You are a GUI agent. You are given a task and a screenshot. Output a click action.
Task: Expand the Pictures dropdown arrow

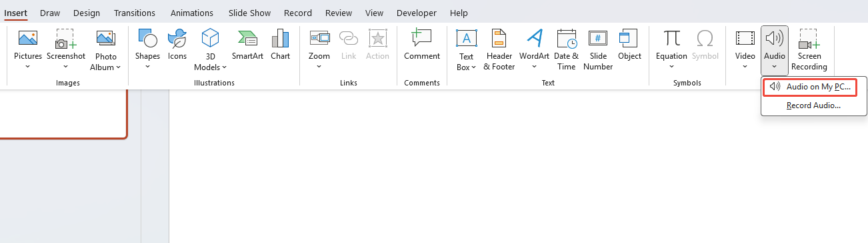(x=28, y=67)
